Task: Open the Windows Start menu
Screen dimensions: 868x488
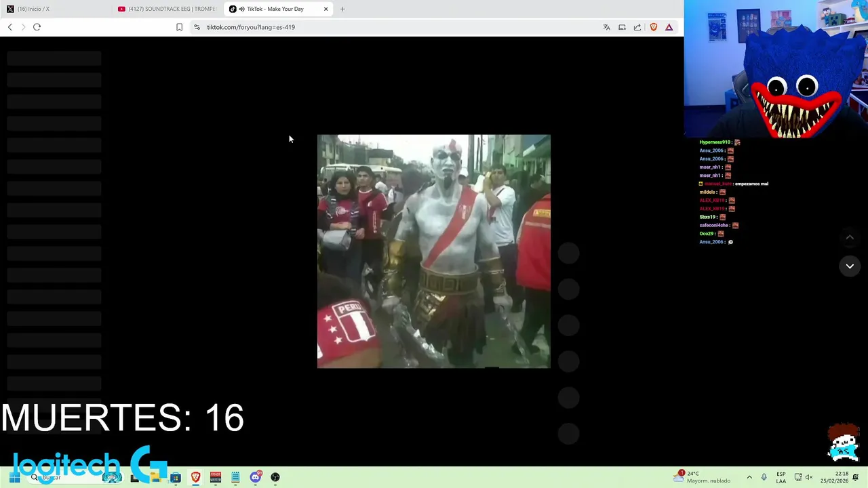Action: coord(14,477)
